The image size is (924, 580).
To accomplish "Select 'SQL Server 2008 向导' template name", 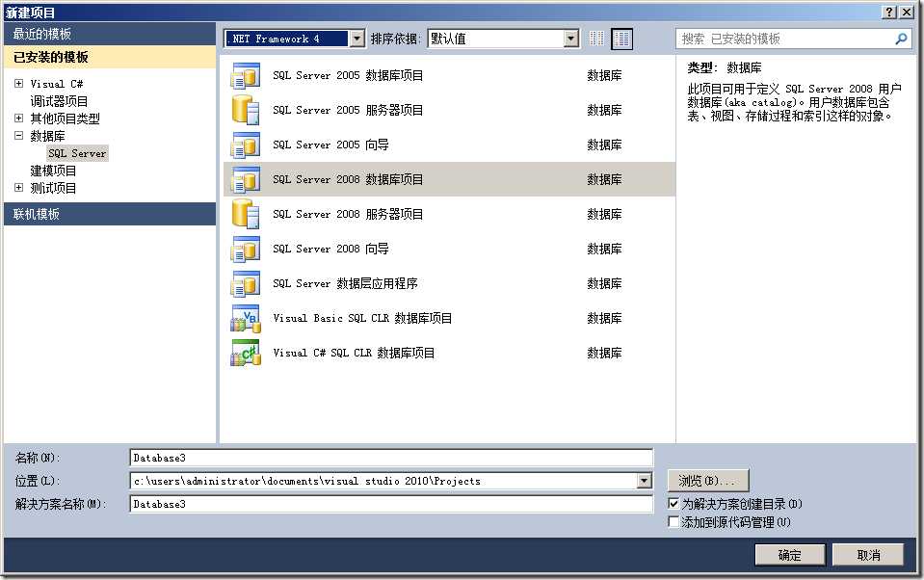I will [330, 249].
